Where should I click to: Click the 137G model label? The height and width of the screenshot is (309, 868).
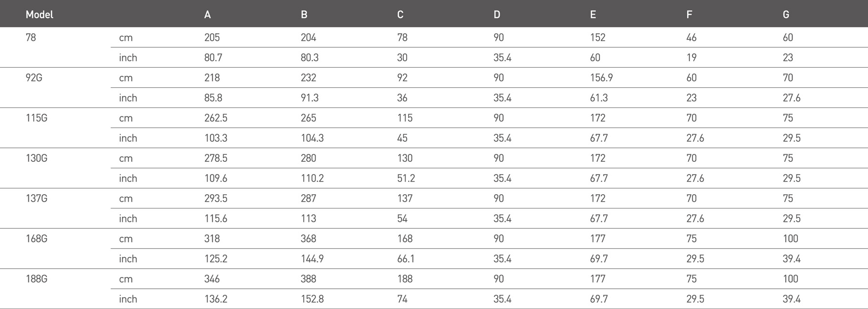(x=36, y=198)
